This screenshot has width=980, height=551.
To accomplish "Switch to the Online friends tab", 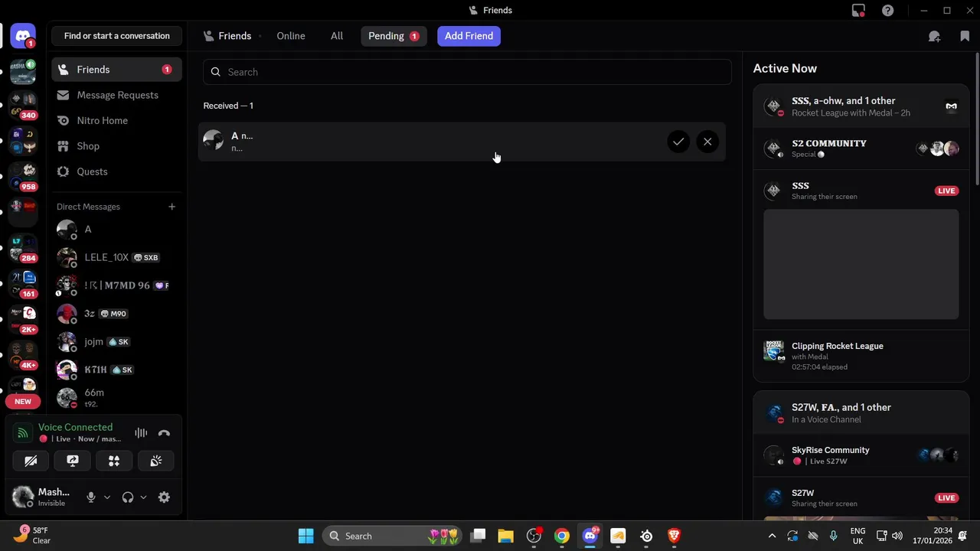I will [x=291, y=36].
